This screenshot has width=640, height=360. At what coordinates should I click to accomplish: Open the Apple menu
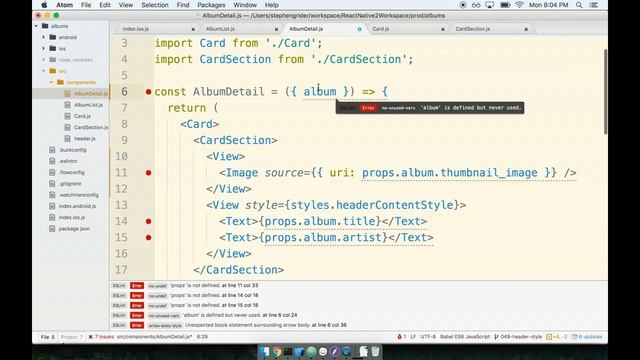44,5
